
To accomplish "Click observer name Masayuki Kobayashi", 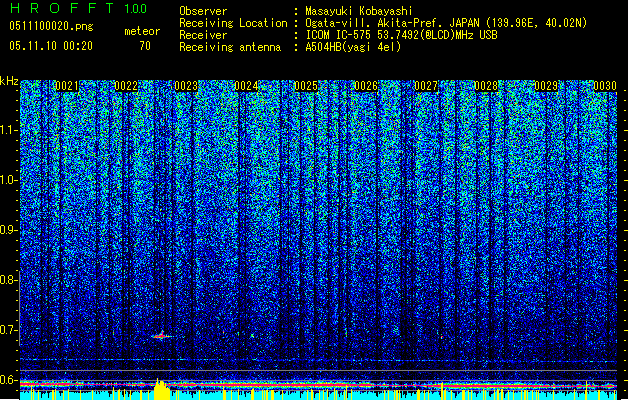I will coord(359,11).
